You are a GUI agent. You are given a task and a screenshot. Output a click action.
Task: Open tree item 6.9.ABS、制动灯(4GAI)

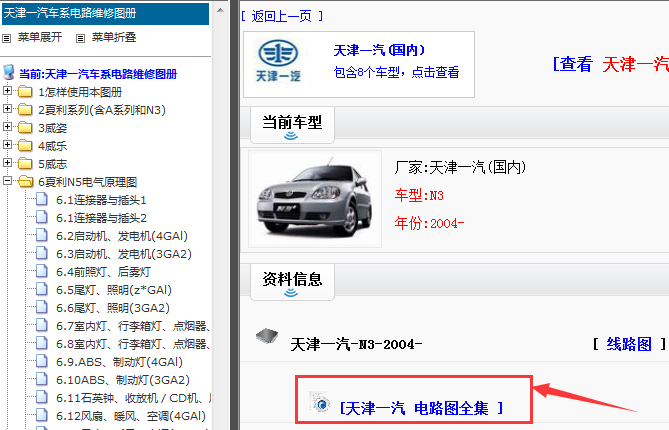(119, 362)
